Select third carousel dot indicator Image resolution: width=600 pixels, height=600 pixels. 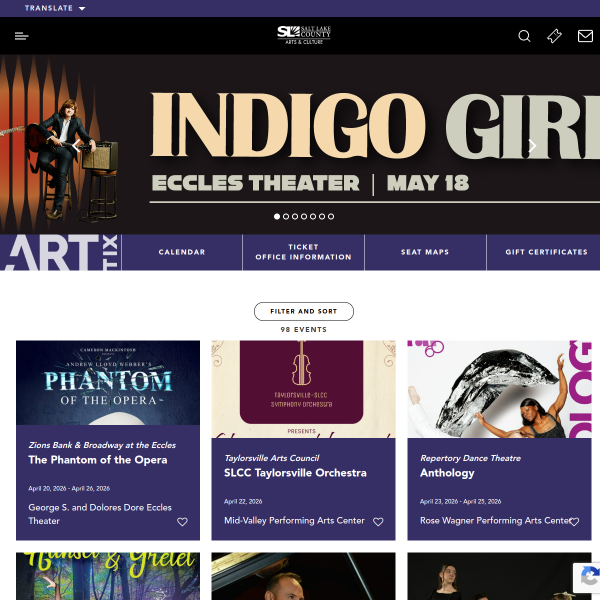coord(295,217)
